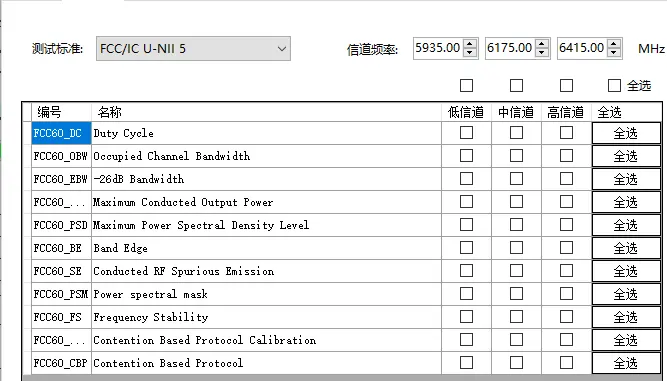Click 全选 button in Conducted RF Spurious Emission row
Viewport: 667px width, 381px height.
tap(626, 271)
